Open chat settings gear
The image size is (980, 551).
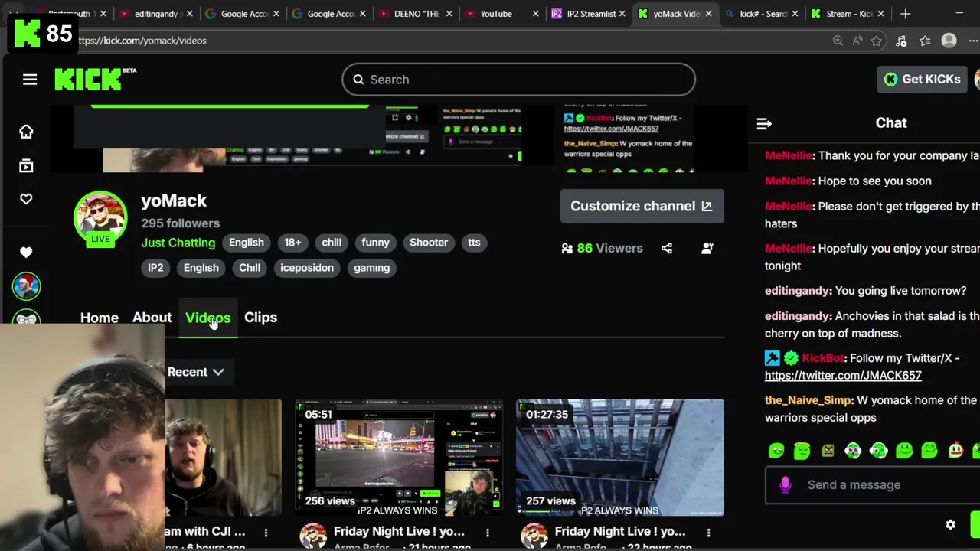[x=950, y=525]
